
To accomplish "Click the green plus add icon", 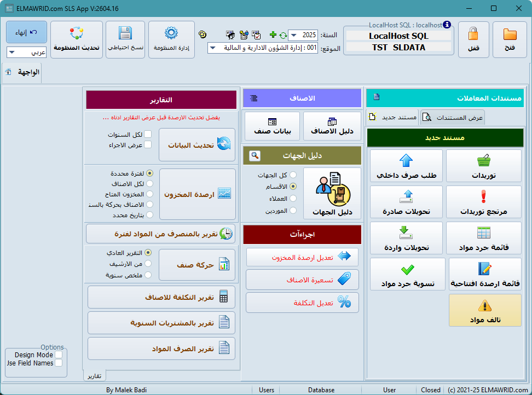I will tap(274, 34).
